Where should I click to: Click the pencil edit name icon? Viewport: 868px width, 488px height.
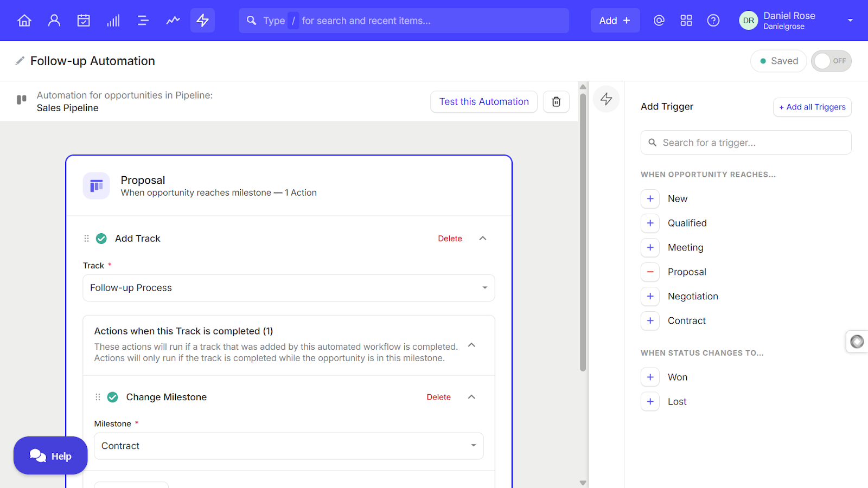(x=20, y=61)
